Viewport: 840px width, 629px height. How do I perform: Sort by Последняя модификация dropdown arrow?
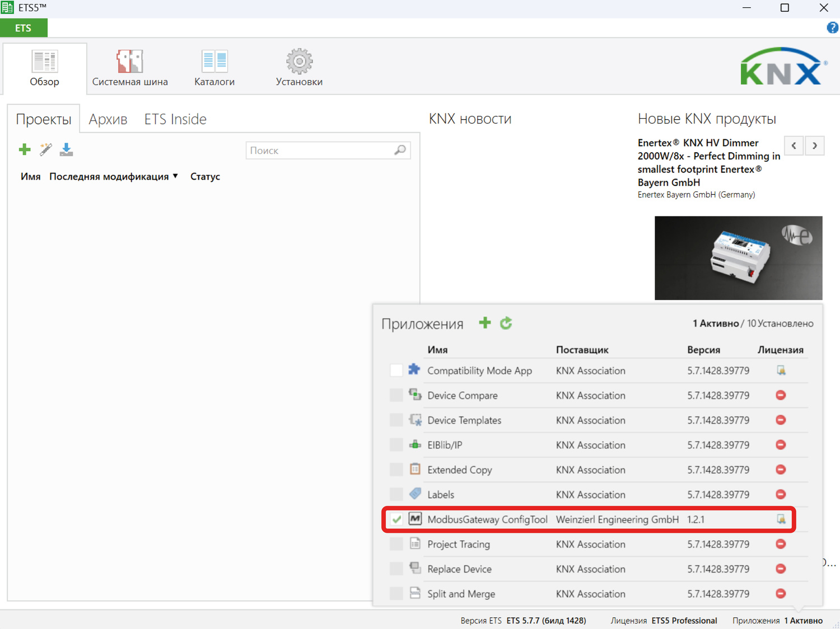[x=175, y=176]
